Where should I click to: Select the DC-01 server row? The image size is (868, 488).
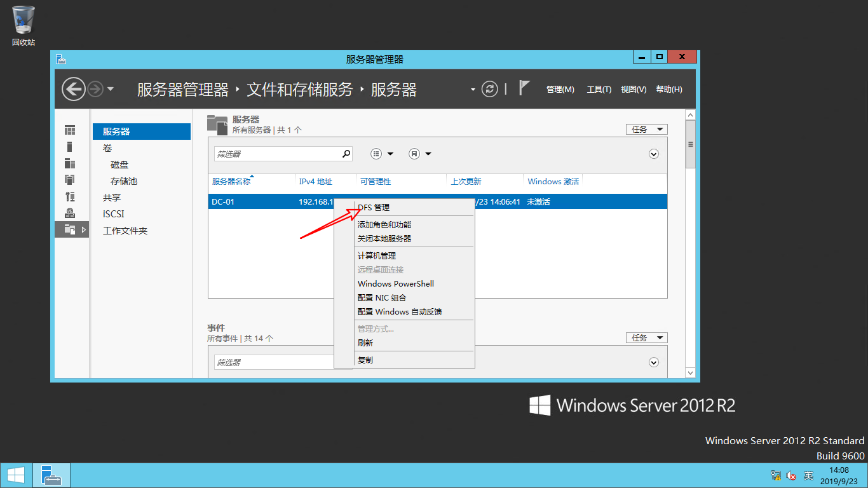(x=437, y=201)
